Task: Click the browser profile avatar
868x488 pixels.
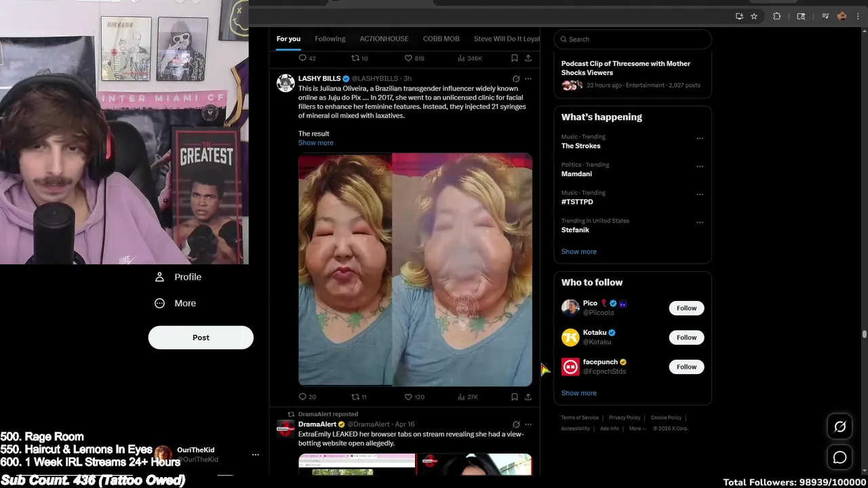Action: click(842, 16)
